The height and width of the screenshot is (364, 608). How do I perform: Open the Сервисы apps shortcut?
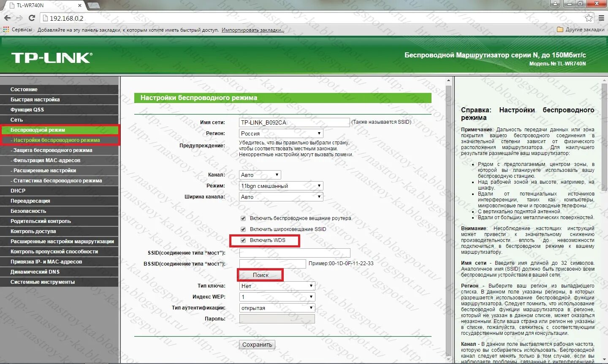(18, 30)
